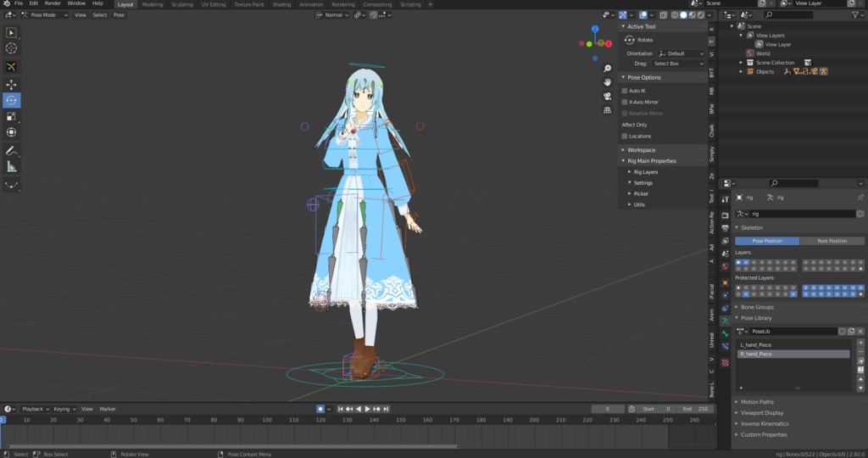Open Drag Select Box dropdown

[x=678, y=64]
